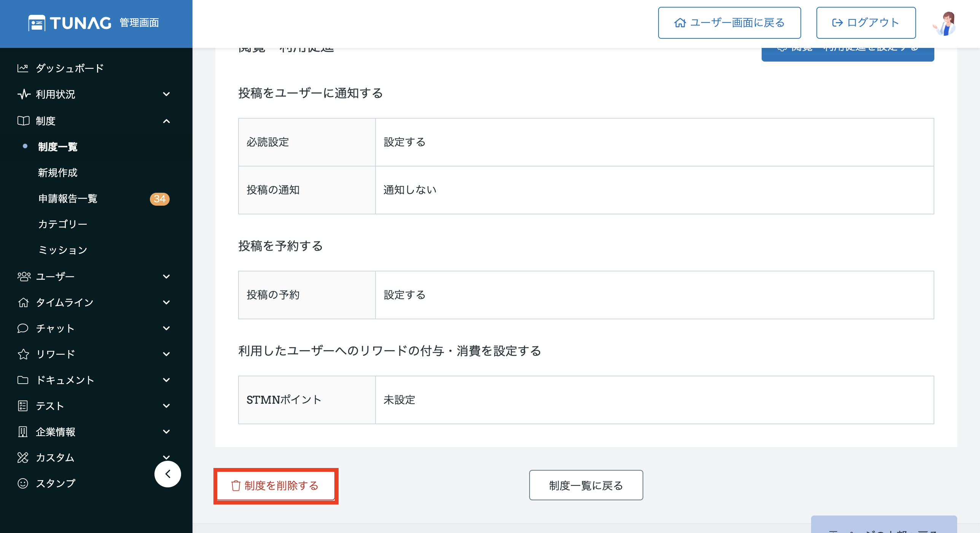
Task: Click the STMNポイント label cell
Action: pos(307,400)
